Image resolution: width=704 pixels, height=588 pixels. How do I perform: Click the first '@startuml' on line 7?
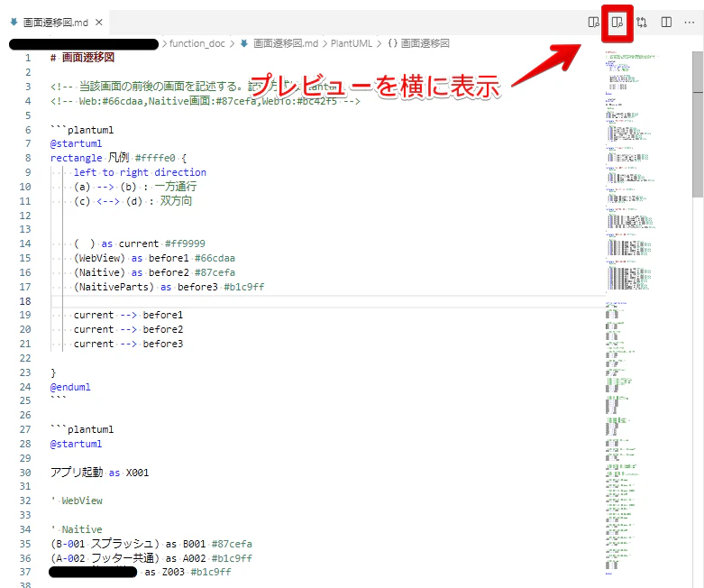pos(76,143)
